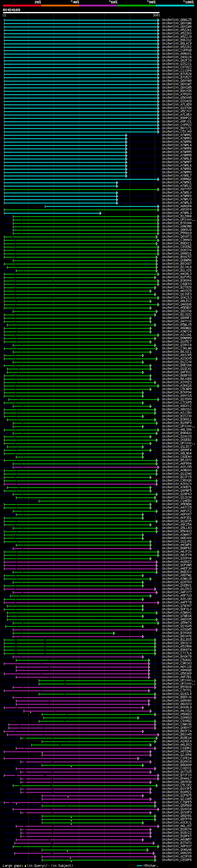
Task: Select the UniRef100_A9DTW1 label
Action: [x=177, y=575]
